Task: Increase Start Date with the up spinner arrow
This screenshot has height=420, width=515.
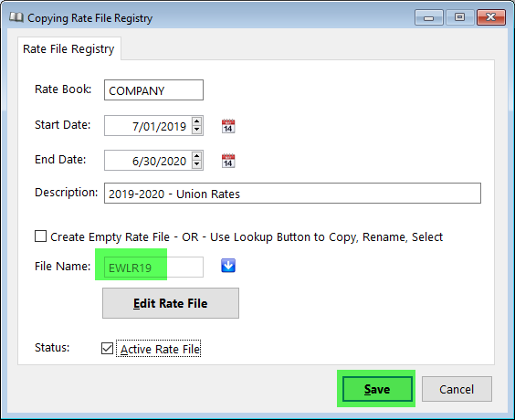Action: [196, 121]
